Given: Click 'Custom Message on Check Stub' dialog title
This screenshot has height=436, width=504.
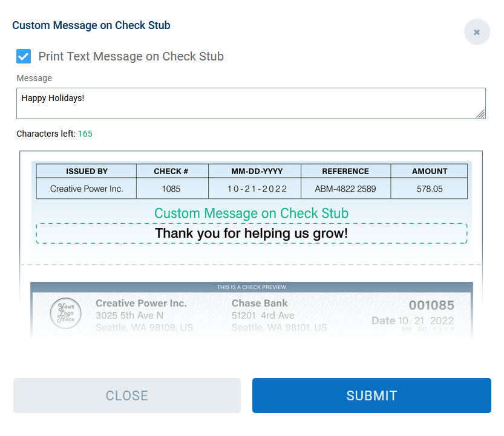Looking at the screenshot, I should (91, 25).
